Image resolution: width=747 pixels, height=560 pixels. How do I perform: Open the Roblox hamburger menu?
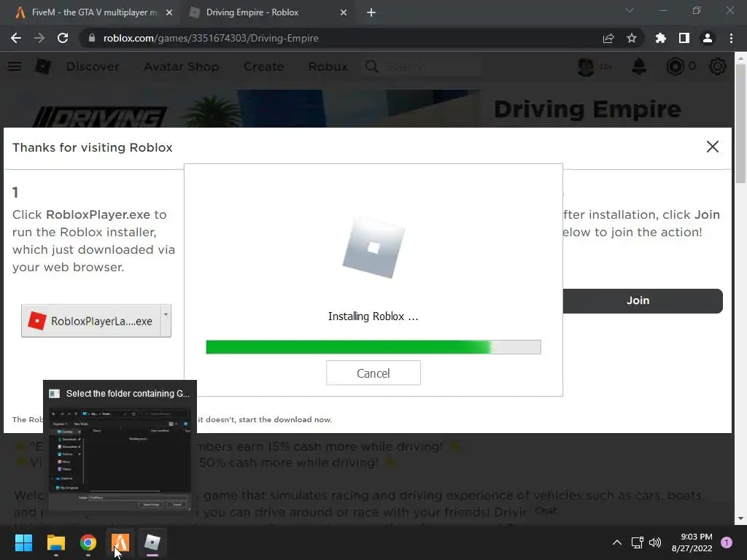click(15, 66)
